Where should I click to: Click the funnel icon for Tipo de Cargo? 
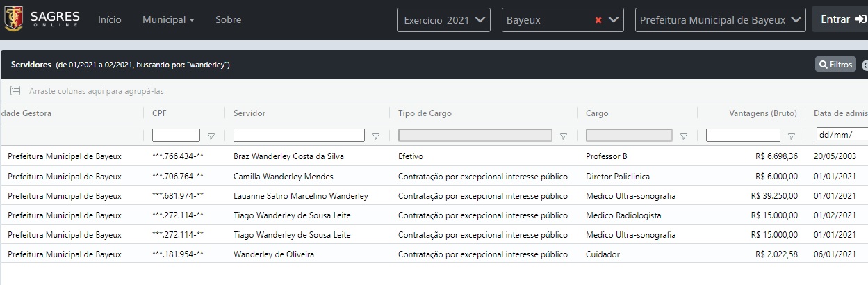pyautogui.click(x=564, y=136)
